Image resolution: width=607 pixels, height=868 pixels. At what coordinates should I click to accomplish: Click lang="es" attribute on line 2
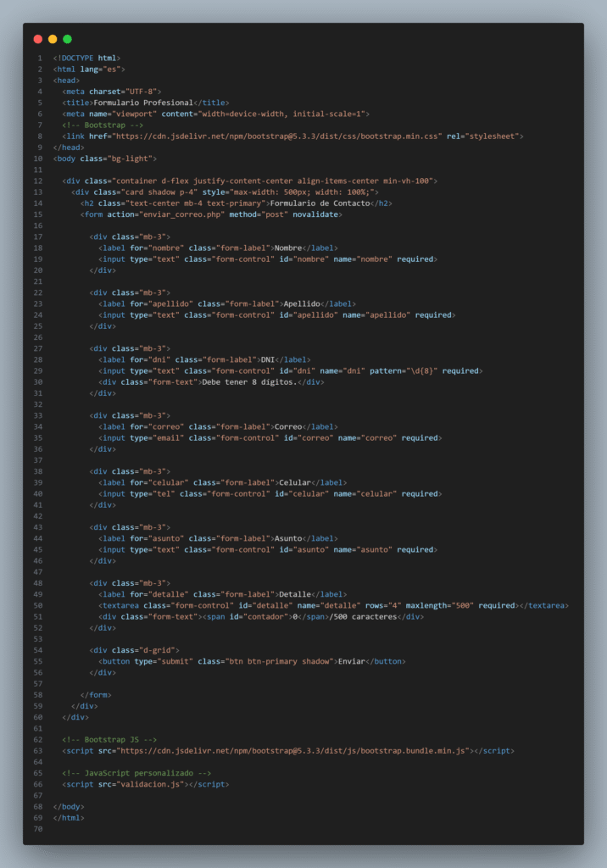pos(100,70)
